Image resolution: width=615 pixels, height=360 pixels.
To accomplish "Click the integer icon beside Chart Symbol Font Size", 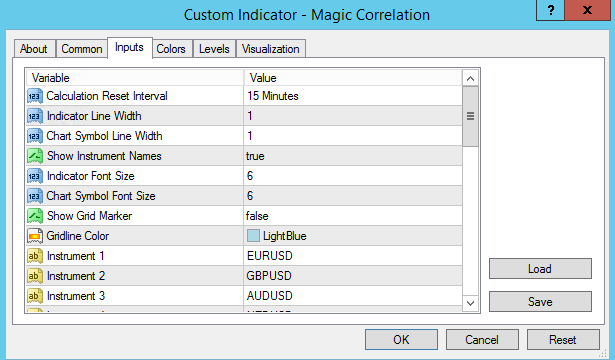I will pyautogui.click(x=35, y=196).
